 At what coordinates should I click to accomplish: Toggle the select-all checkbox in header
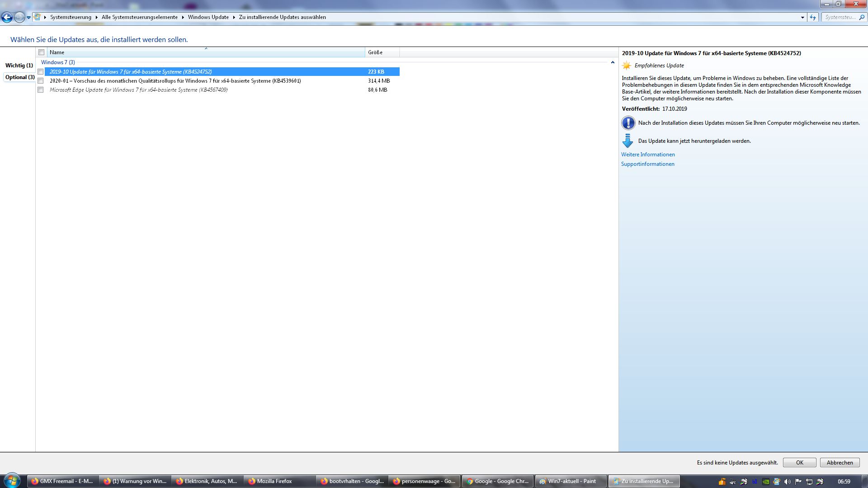(x=42, y=52)
